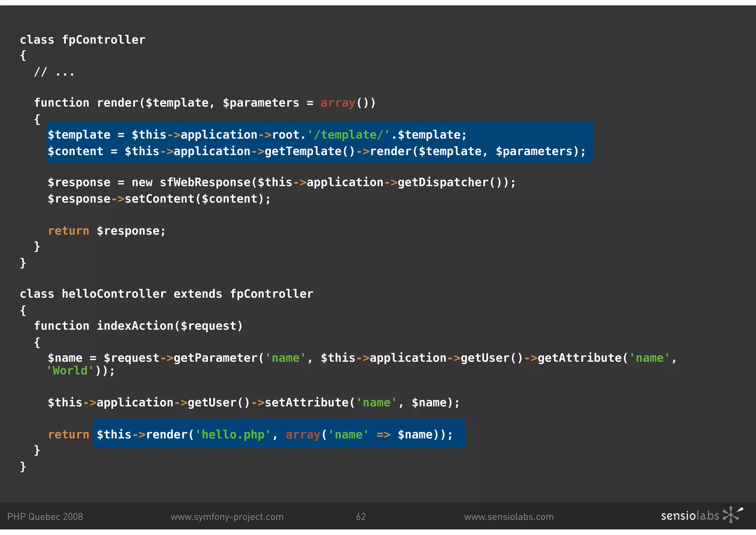This screenshot has width=756, height=535.
Task: Click the $response->setContent($content) line
Action: 159,199
